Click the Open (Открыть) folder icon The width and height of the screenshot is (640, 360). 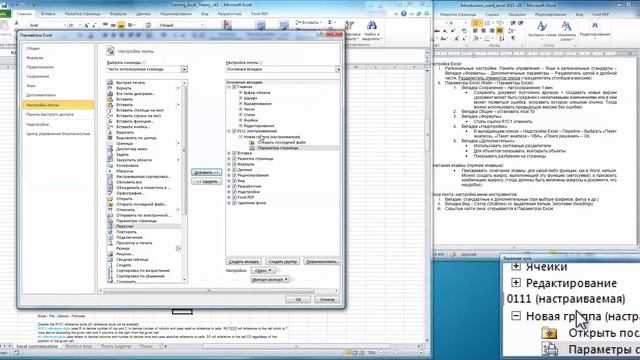pos(110,199)
